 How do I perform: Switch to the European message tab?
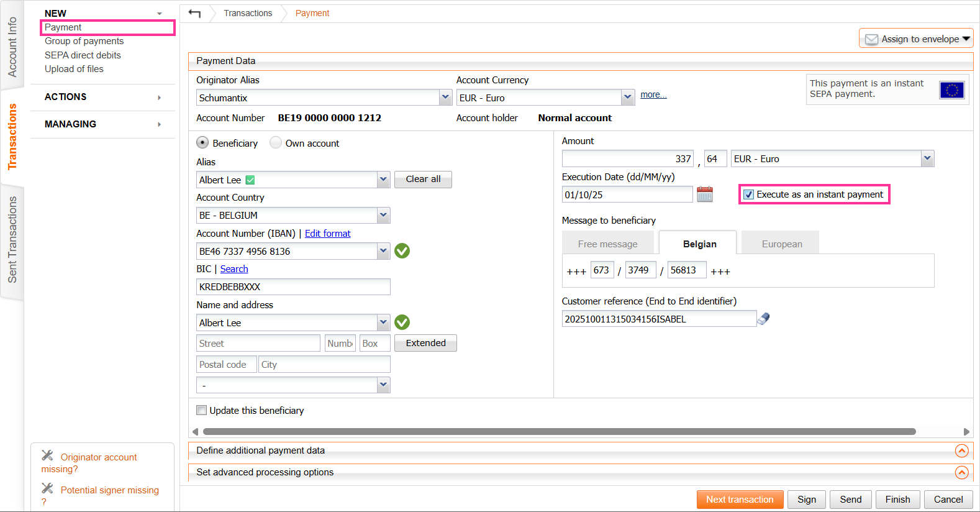781,244
